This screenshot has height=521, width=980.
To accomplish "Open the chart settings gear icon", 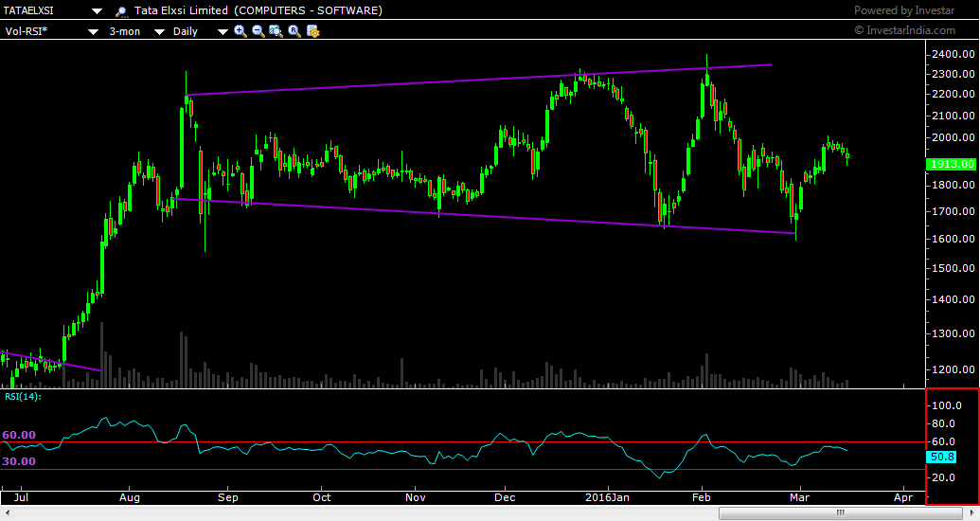I will [313, 30].
